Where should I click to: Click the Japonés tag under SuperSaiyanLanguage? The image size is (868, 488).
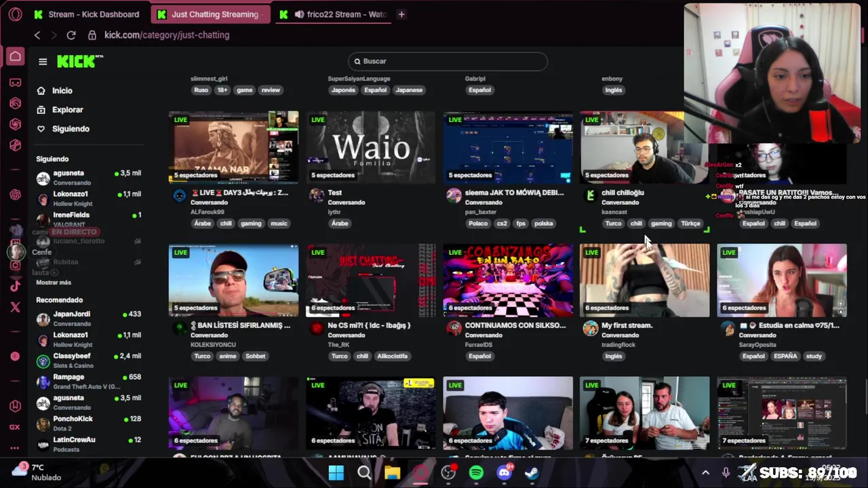pyautogui.click(x=343, y=90)
